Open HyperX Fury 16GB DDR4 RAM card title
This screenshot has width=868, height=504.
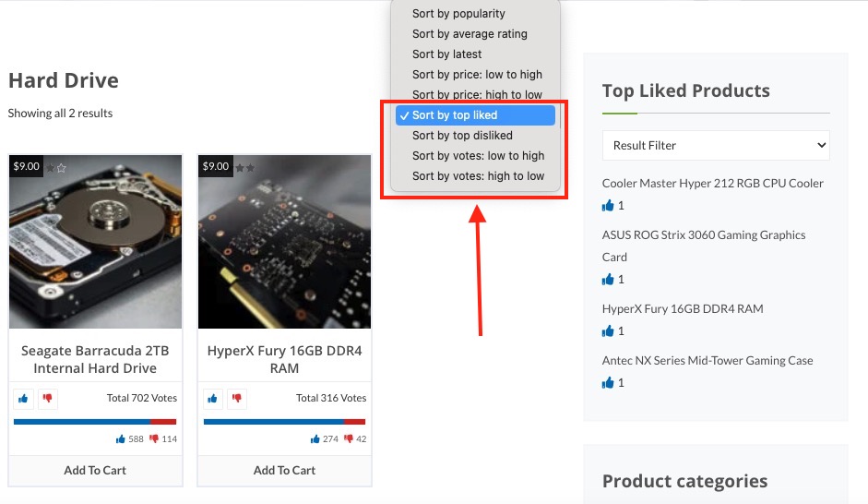pos(284,359)
